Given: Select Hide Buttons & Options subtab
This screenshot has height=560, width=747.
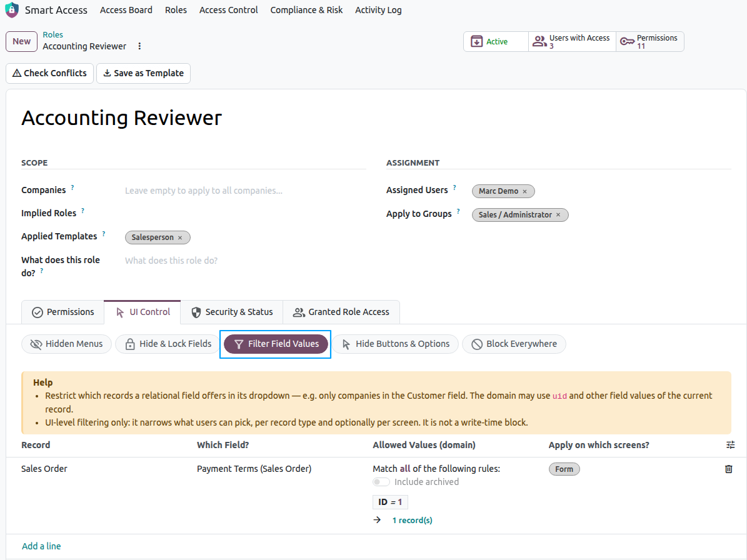Looking at the screenshot, I should (395, 344).
